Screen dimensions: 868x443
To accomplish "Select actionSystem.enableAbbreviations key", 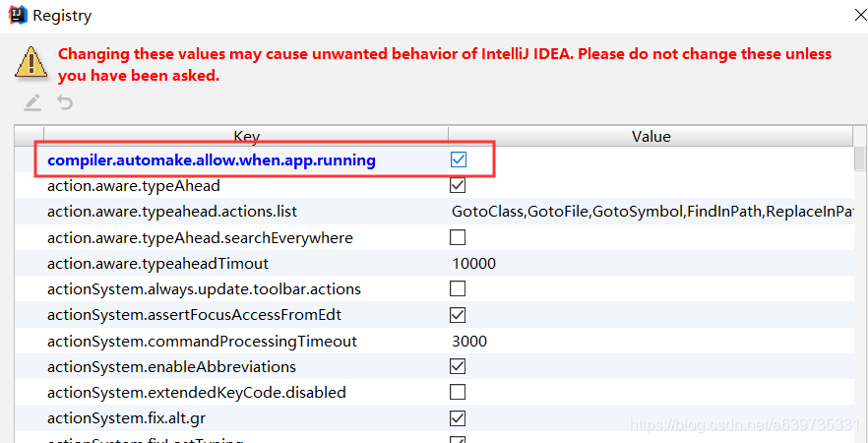I will (x=171, y=366).
